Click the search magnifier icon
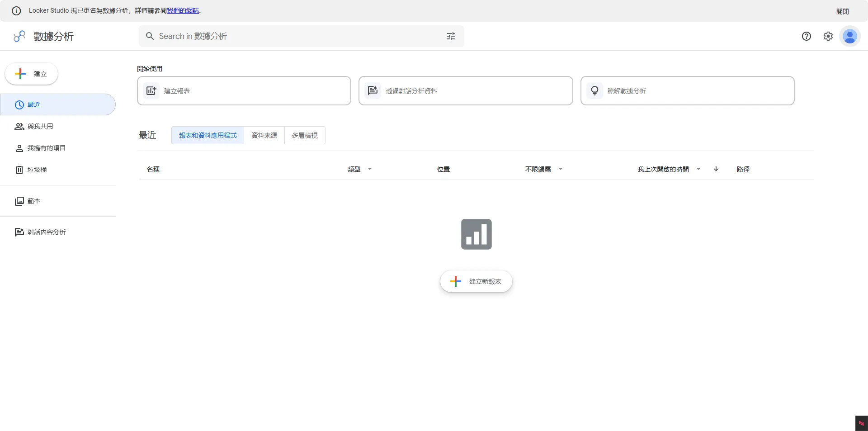The height and width of the screenshot is (431, 868). pos(150,36)
